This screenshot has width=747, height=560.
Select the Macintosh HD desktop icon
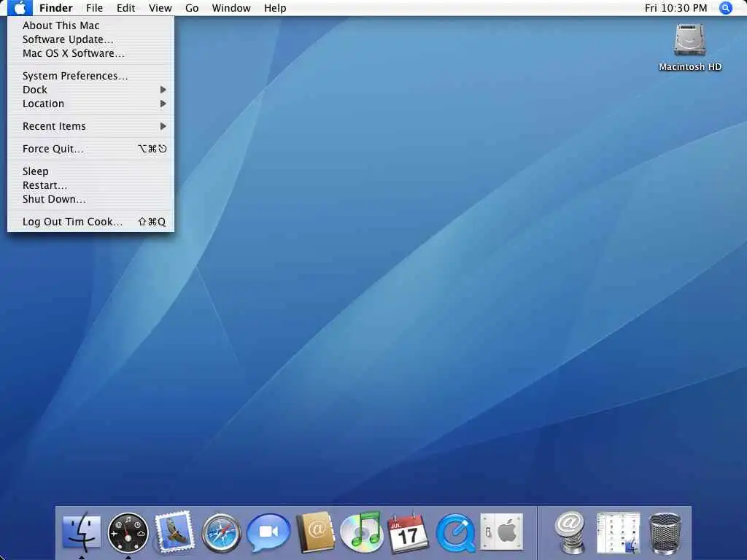690,48
